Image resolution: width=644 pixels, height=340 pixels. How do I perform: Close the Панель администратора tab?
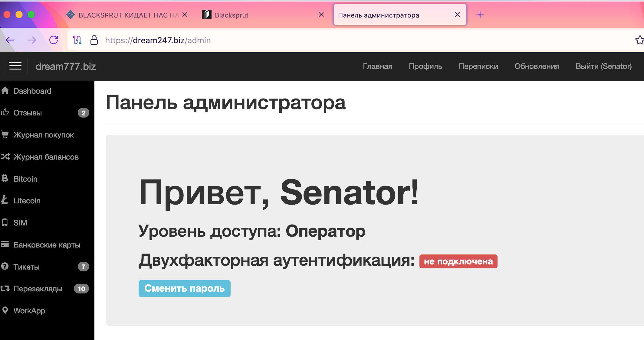click(457, 15)
